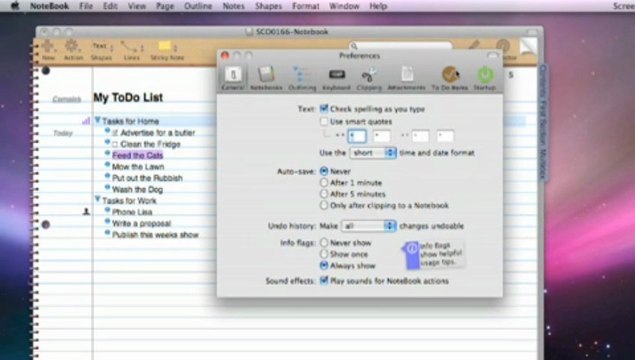Viewport: 635px width, 360px height.
Task: Set Info flags to Show once
Action: 324,254
